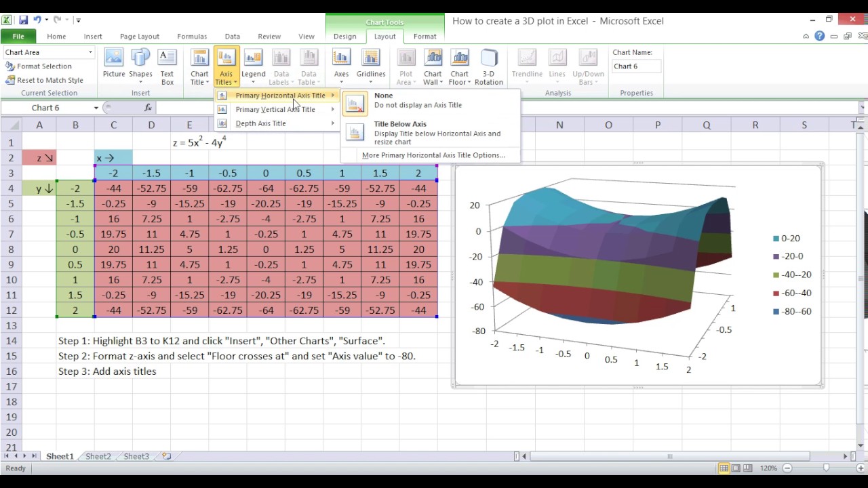Click the Chart Name input field

635,66
